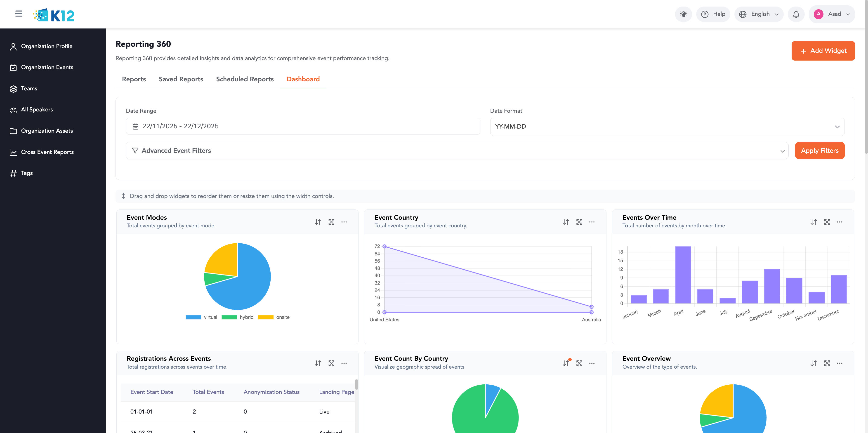
Task: Switch to the Saved Reports tab
Action: point(181,79)
